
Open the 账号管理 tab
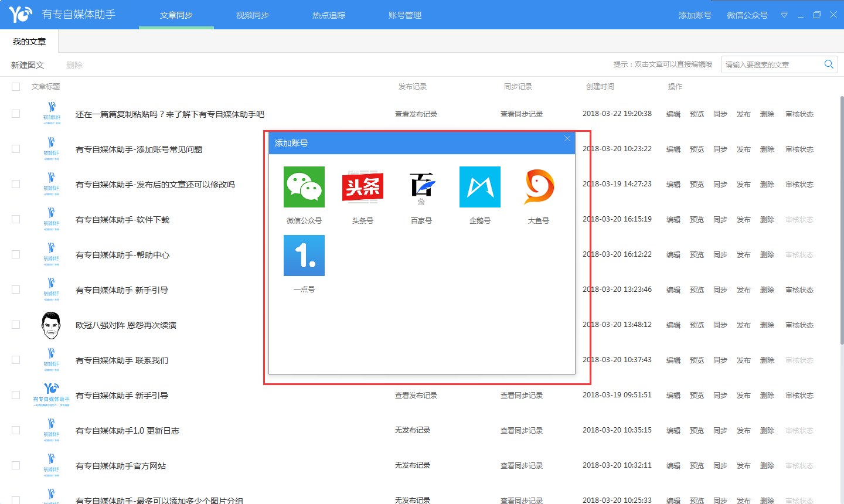click(x=405, y=15)
